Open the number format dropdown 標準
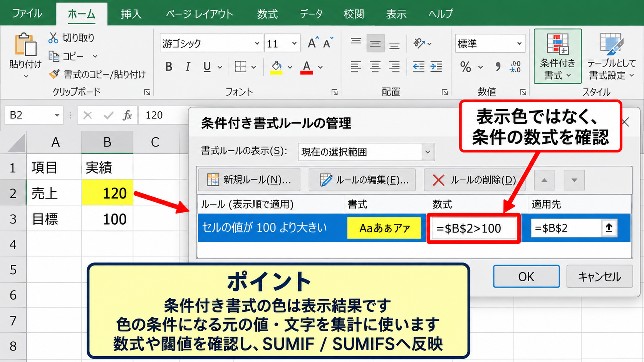 coord(519,43)
